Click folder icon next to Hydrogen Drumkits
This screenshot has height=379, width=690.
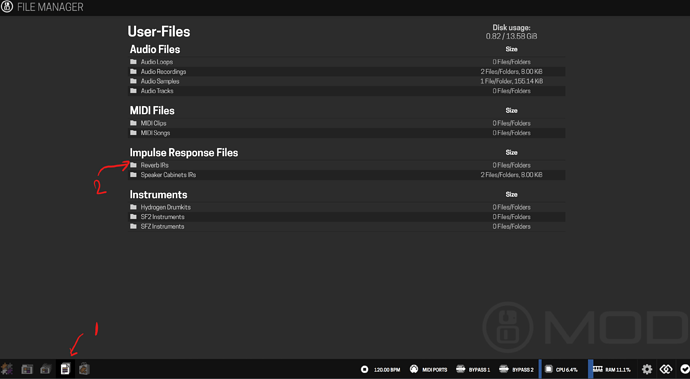tap(133, 207)
